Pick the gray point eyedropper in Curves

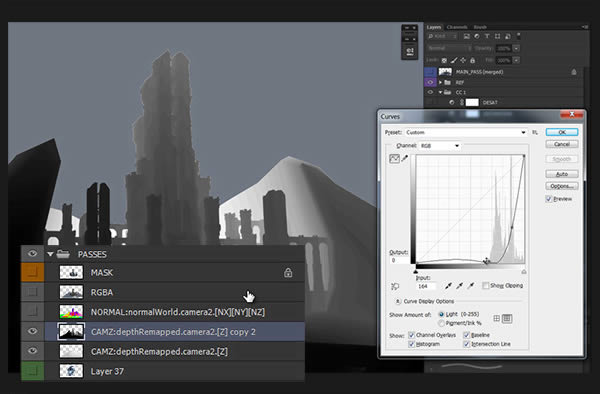point(460,285)
